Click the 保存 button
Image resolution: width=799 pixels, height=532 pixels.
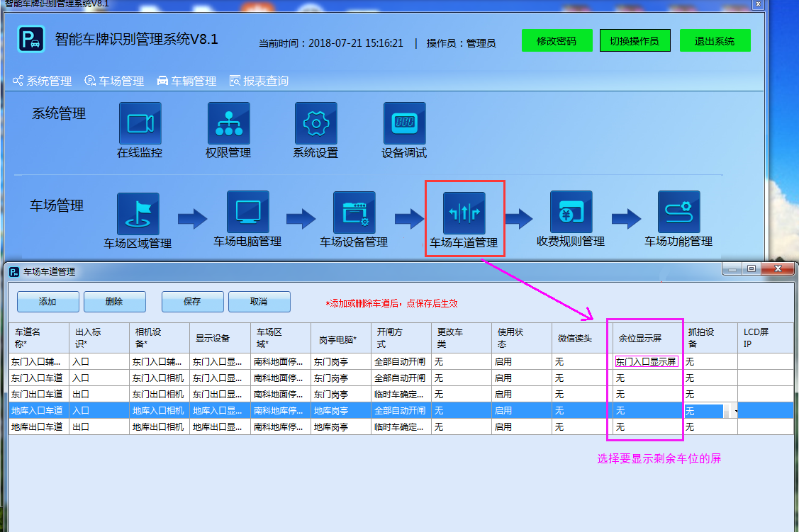click(x=193, y=302)
